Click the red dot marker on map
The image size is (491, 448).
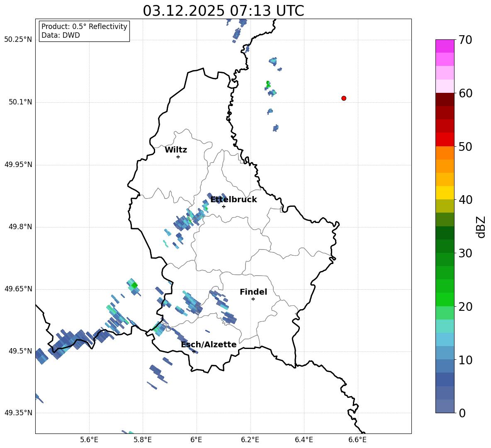click(344, 98)
